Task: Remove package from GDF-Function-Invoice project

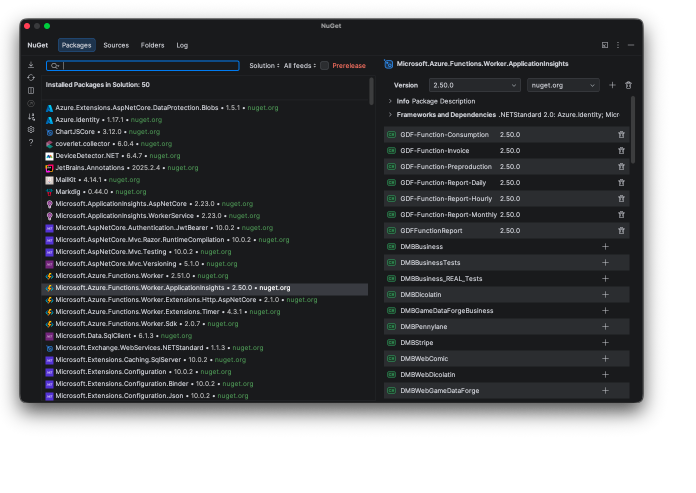Action: click(x=621, y=150)
